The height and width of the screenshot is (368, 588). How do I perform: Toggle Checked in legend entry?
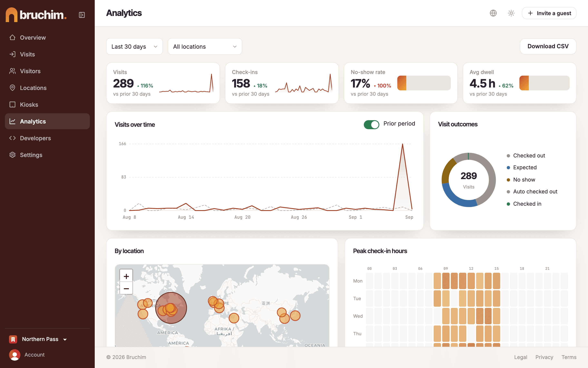coord(524,204)
